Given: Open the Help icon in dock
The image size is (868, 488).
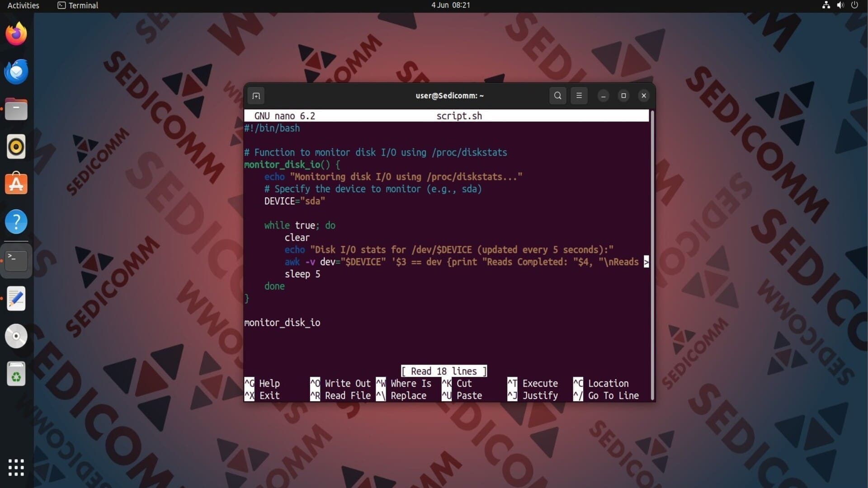Looking at the screenshot, I should 16,222.
